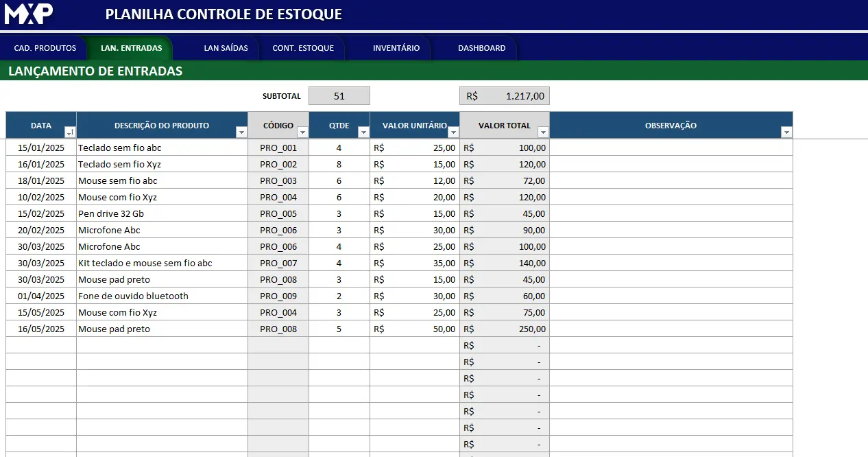Select the LAN. ENTRADAS tab

[x=131, y=49]
